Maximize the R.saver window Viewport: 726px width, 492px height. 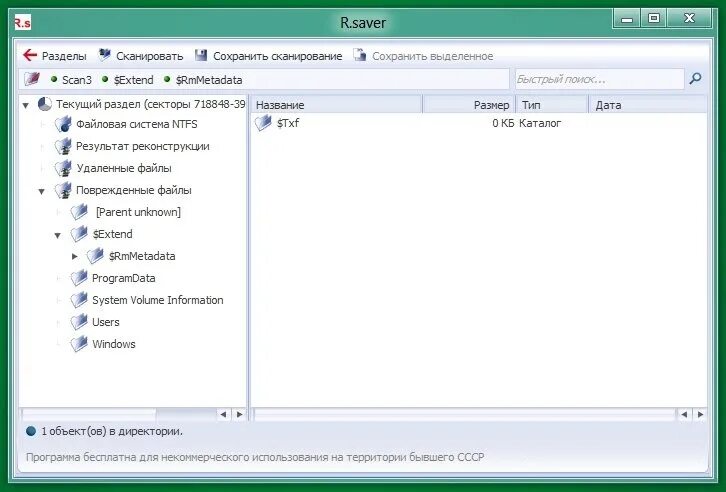pos(653,19)
